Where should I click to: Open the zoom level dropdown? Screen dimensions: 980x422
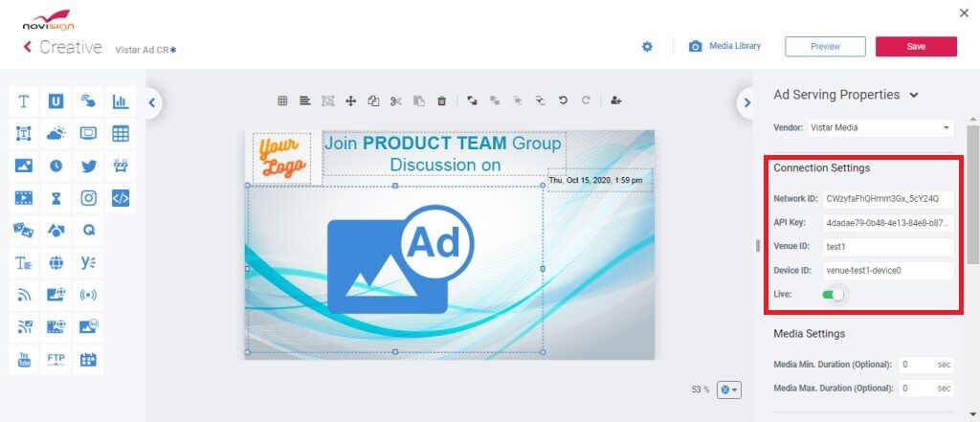point(728,389)
